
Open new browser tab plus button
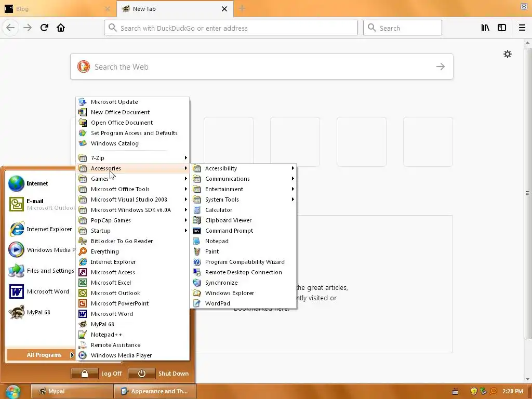click(x=242, y=8)
